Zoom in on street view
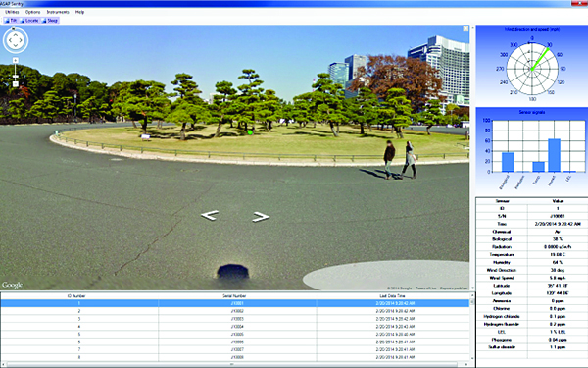The width and height of the screenshot is (588, 368). pyautogui.click(x=16, y=60)
